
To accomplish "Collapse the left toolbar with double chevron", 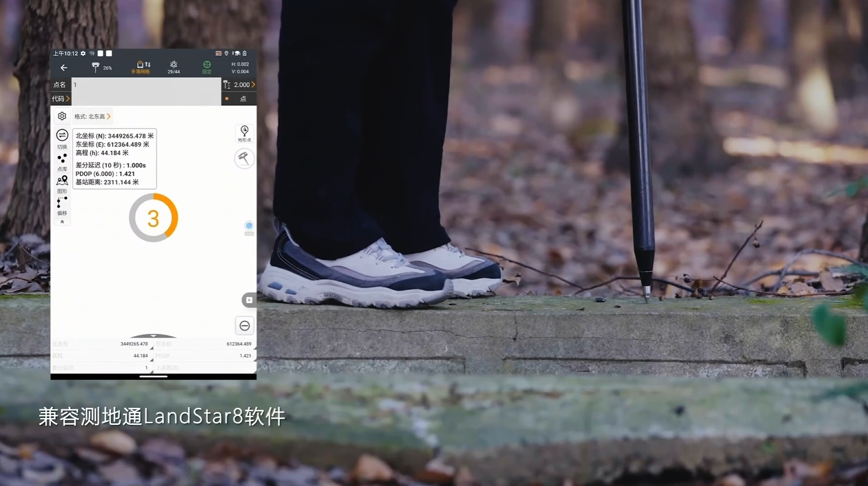I will 62,222.
